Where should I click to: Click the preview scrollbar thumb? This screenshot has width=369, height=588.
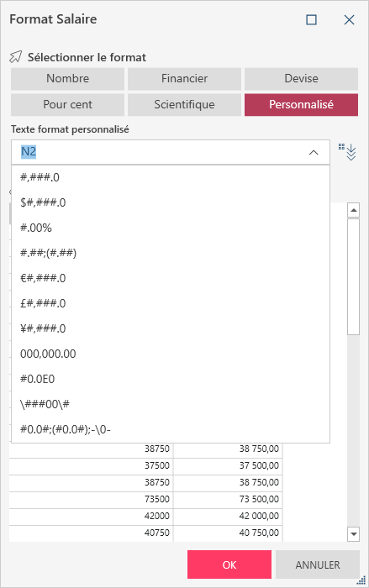pyautogui.click(x=353, y=276)
